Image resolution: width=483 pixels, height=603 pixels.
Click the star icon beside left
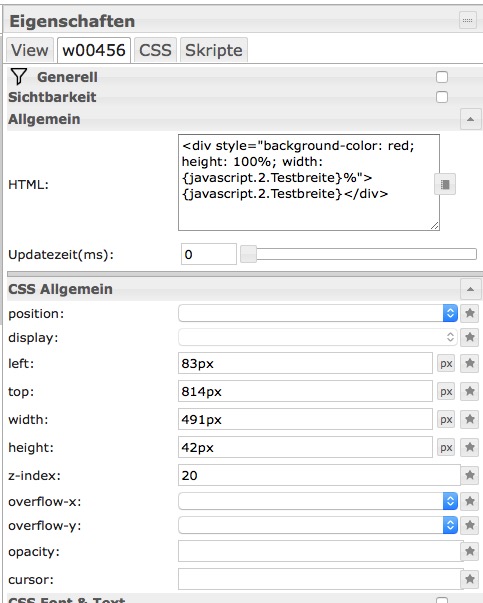pos(470,363)
